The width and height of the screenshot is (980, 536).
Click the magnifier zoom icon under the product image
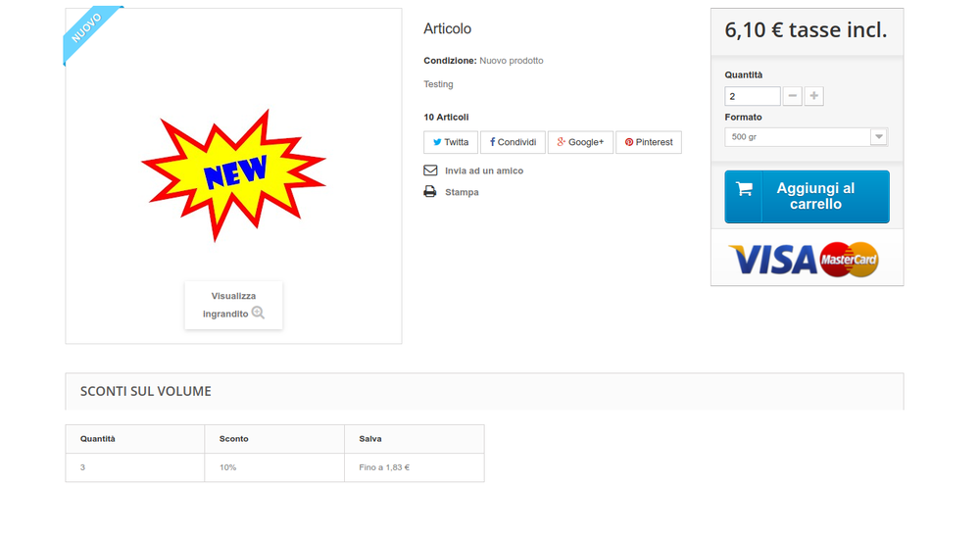258,313
